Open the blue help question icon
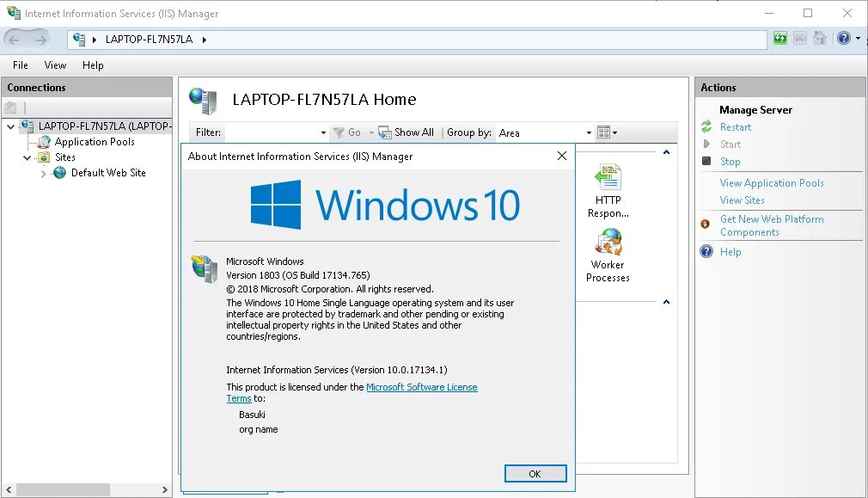 (844, 38)
